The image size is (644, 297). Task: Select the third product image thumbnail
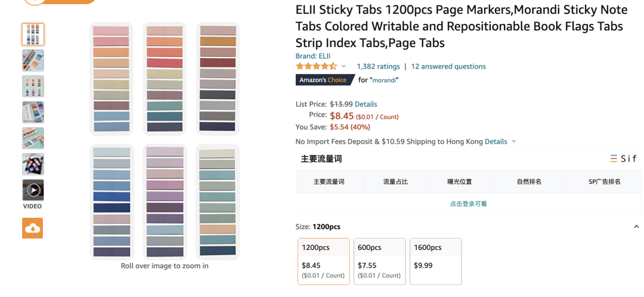click(x=33, y=86)
